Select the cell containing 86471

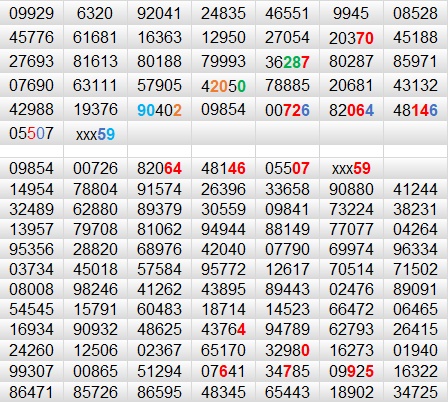pyautogui.click(x=32, y=392)
